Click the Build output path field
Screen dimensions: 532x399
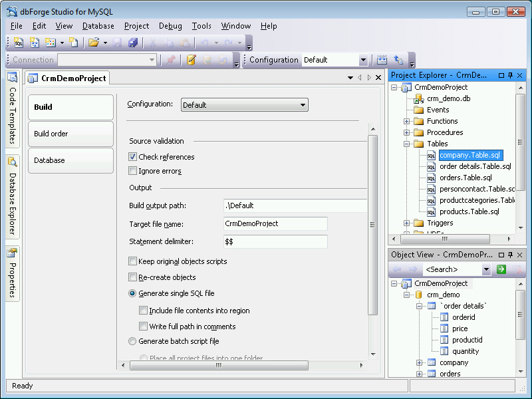pos(295,205)
